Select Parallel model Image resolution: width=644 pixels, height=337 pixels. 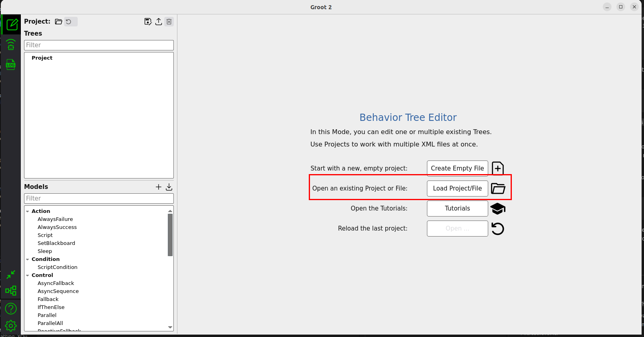(47, 315)
